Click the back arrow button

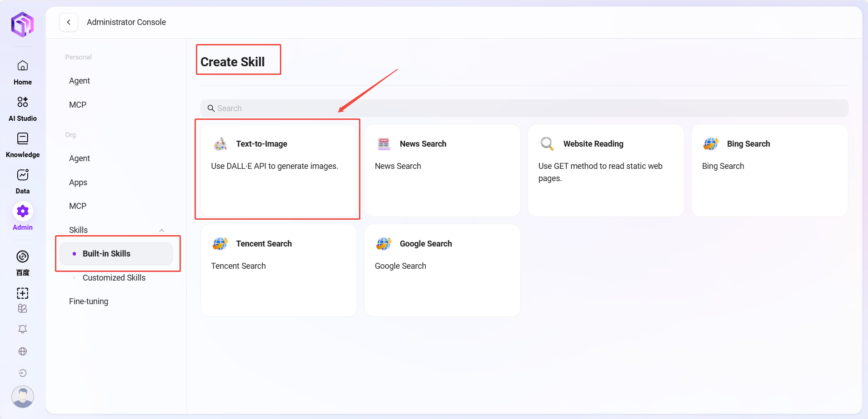[69, 22]
